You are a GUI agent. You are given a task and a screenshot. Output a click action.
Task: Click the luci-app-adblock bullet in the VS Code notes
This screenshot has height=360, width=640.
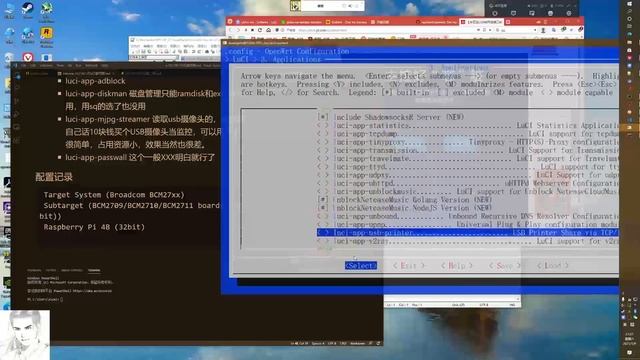pos(95,81)
